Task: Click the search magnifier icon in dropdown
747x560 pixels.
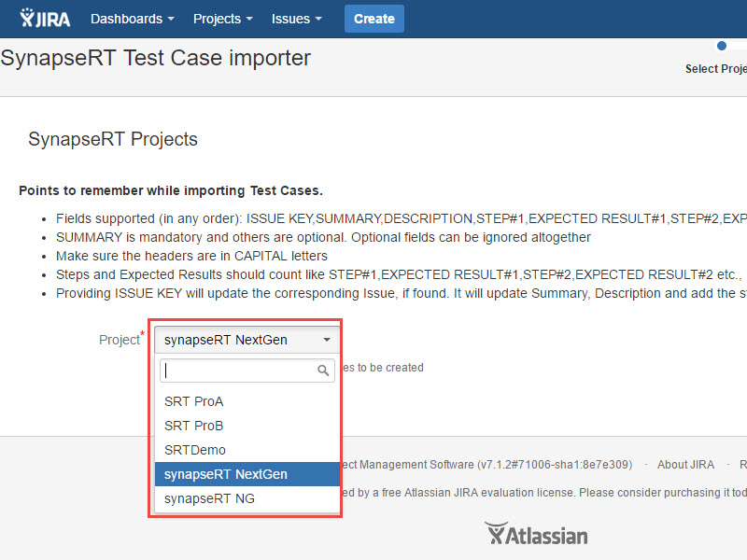Action: pos(323,371)
